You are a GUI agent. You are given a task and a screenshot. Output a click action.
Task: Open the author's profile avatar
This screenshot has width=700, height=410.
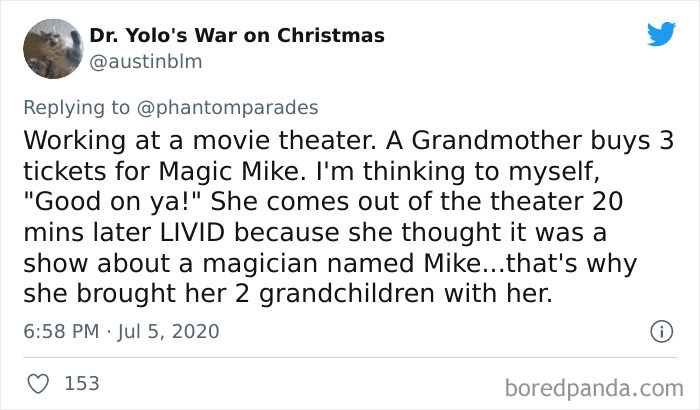tap(51, 47)
